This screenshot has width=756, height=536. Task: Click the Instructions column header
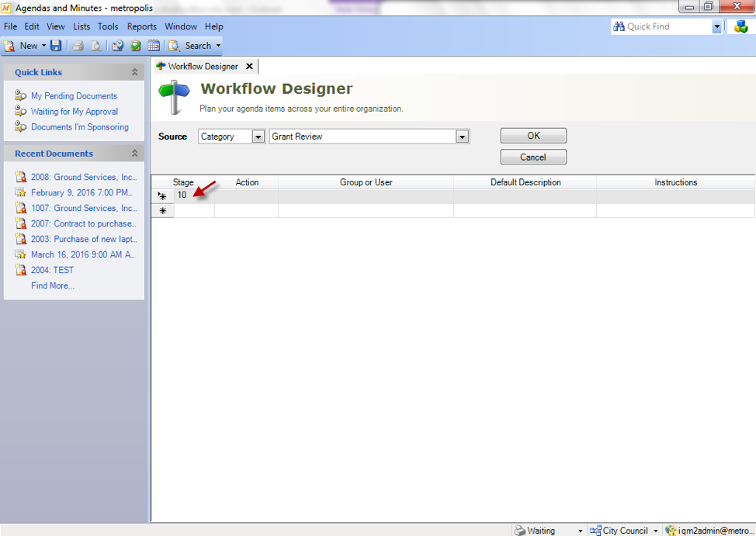(675, 182)
